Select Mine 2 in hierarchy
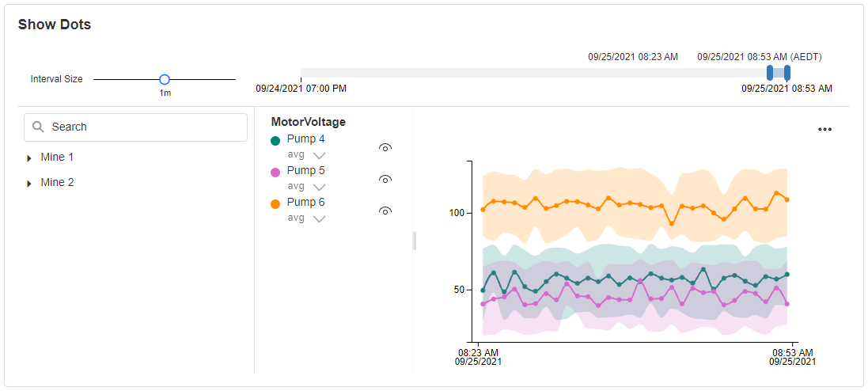The height and width of the screenshot is (391, 868). tap(57, 183)
